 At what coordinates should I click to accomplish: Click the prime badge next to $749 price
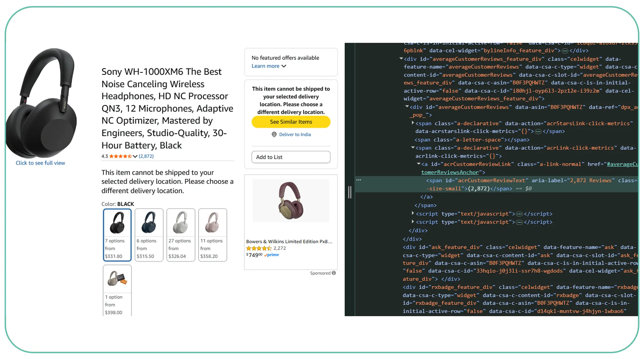(272, 255)
